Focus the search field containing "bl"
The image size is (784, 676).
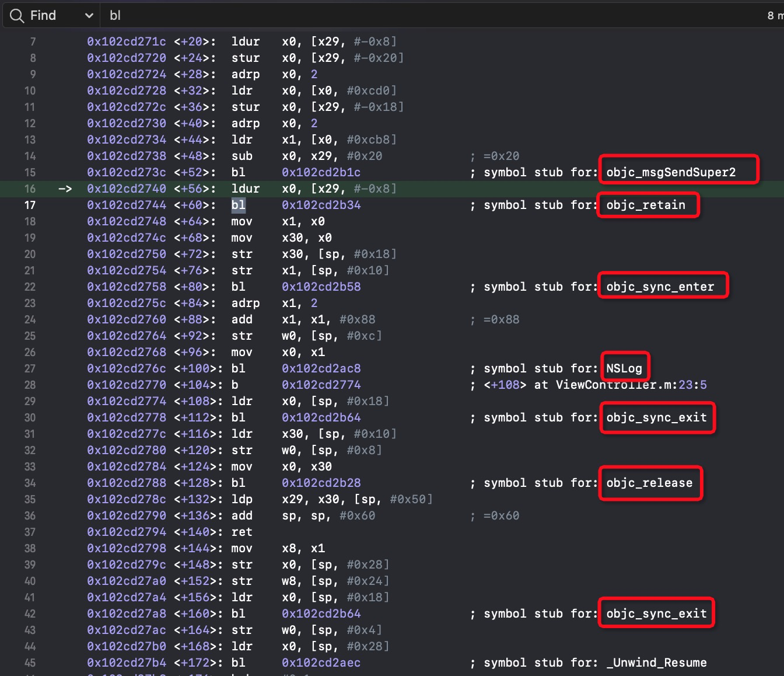coord(408,16)
